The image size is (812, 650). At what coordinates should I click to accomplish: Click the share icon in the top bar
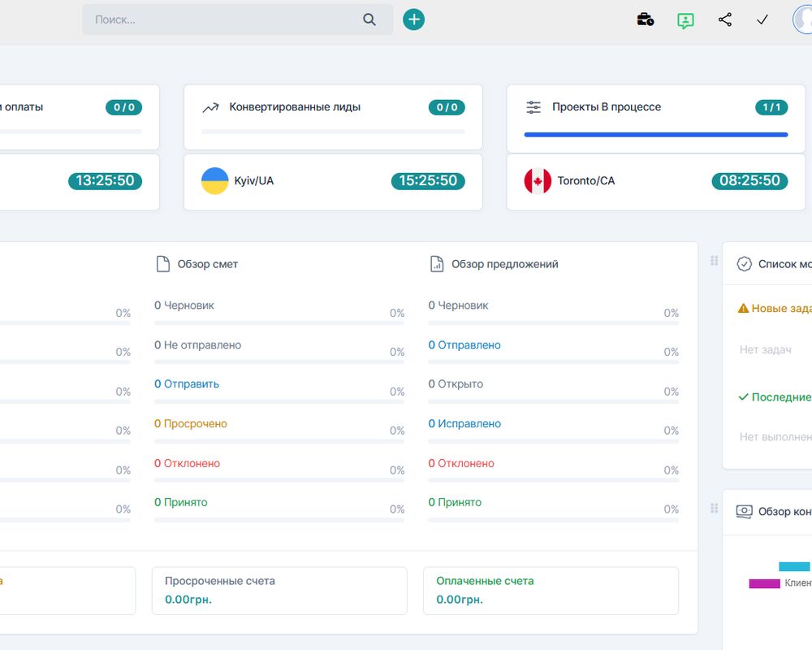tap(725, 19)
